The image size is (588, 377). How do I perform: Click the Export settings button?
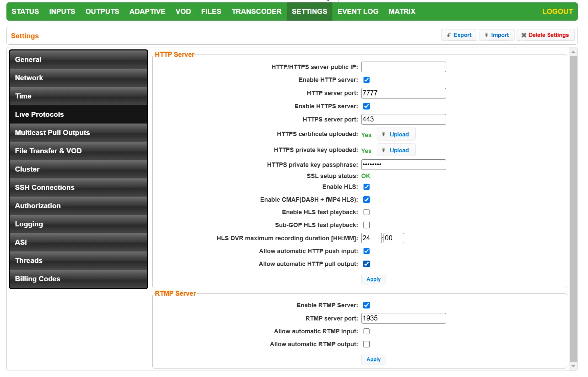click(x=459, y=35)
